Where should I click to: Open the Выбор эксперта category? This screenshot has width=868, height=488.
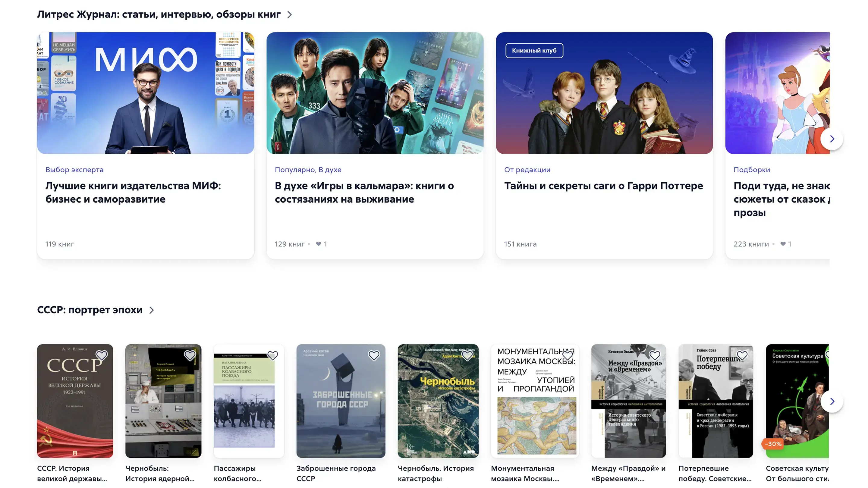click(x=74, y=170)
